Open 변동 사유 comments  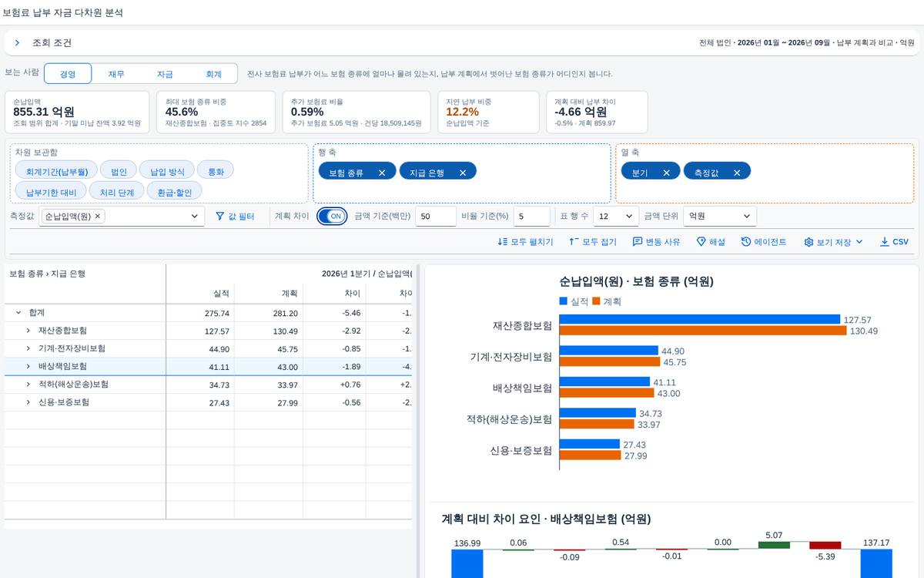pyautogui.click(x=656, y=242)
